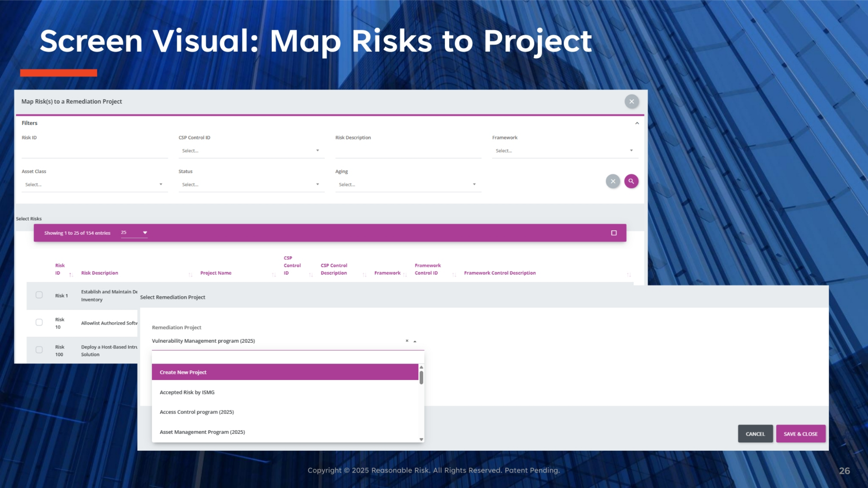Select Create New Project option

click(x=285, y=372)
